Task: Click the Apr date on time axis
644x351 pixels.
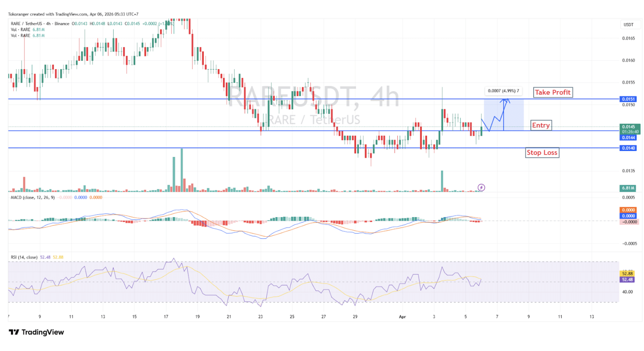Action: pyautogui.click(x=402, y=317)
